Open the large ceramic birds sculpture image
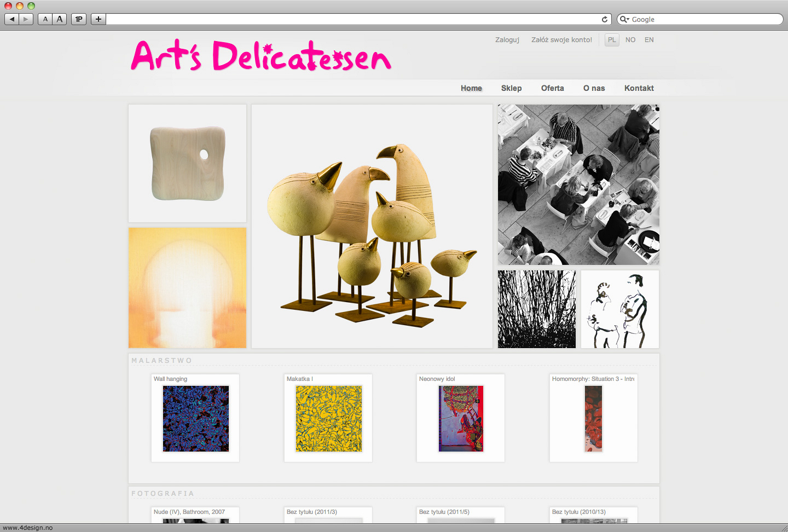Screen dimensions: 788x532 [x=372, y=226]
